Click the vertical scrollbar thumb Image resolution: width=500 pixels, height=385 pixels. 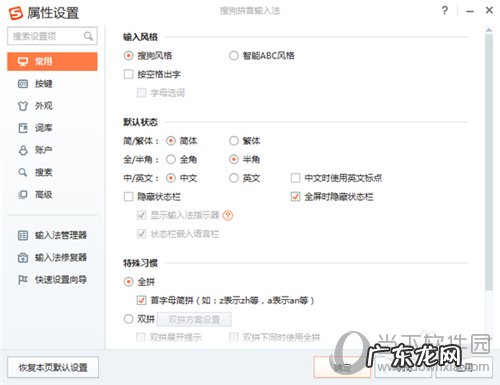pos(489,162)
